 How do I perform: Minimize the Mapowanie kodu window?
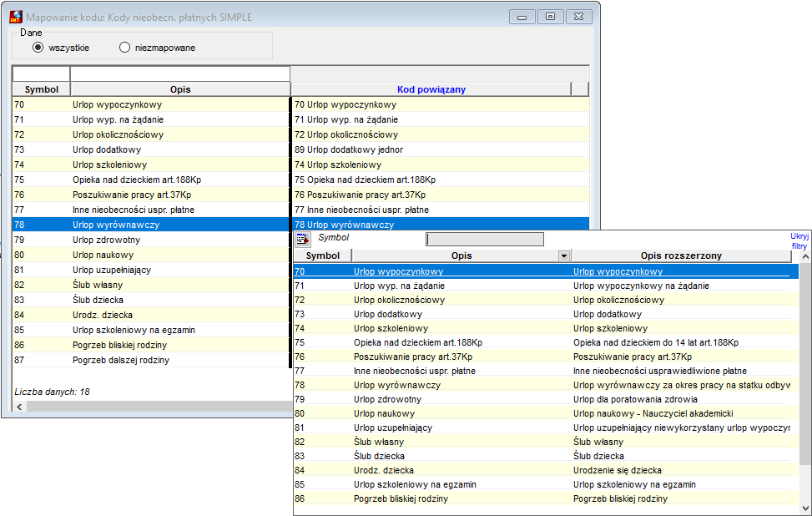click(522, 17)
